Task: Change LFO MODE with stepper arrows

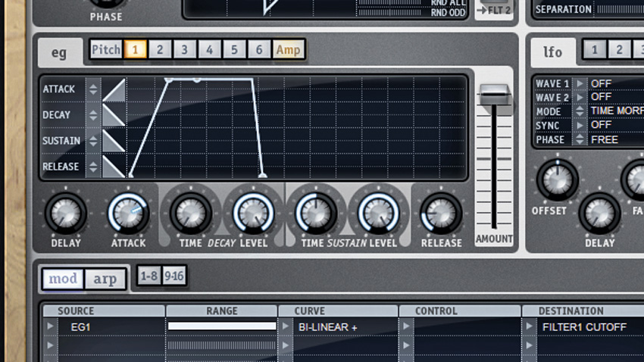Action: [x=580, y=111]
